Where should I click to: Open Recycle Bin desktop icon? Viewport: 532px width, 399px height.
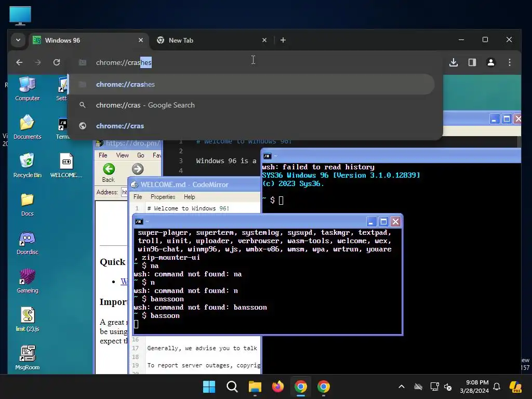[x=27, y=165]
